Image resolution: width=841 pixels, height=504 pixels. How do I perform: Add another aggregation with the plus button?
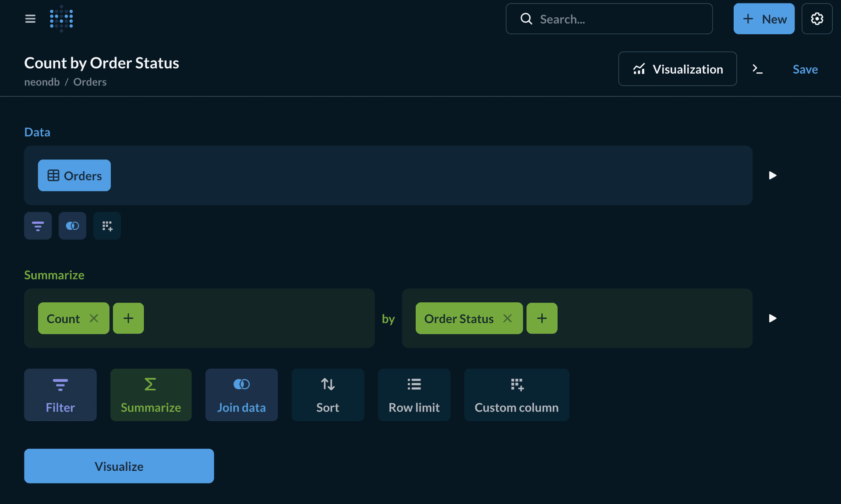[128, 318]
